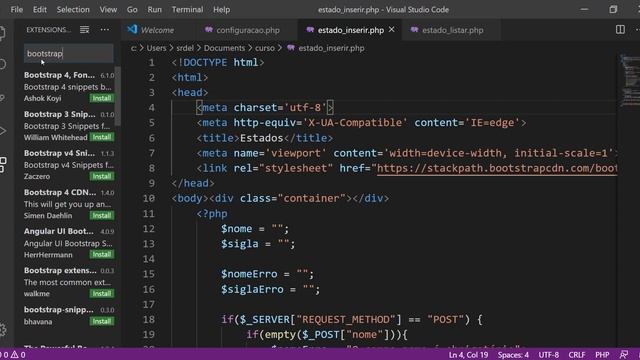Install Bootstrap 4 CDN by Simen Daehlin
The height and width of the screenshot is (360, 640).
pyautogui.click(x=102, y=216)
